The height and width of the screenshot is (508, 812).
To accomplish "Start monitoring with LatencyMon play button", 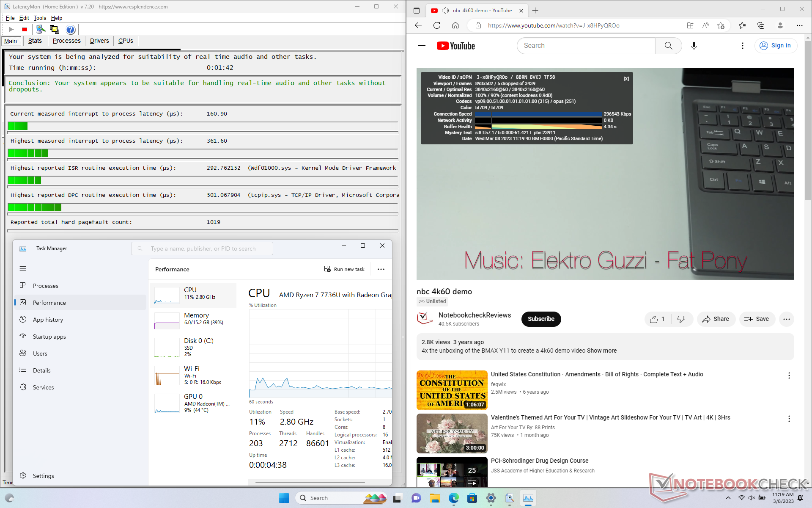I will point(11,29).
